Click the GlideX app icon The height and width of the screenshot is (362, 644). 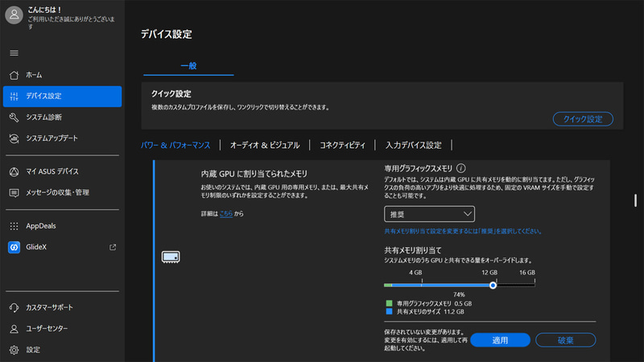(x=14, y=247)
